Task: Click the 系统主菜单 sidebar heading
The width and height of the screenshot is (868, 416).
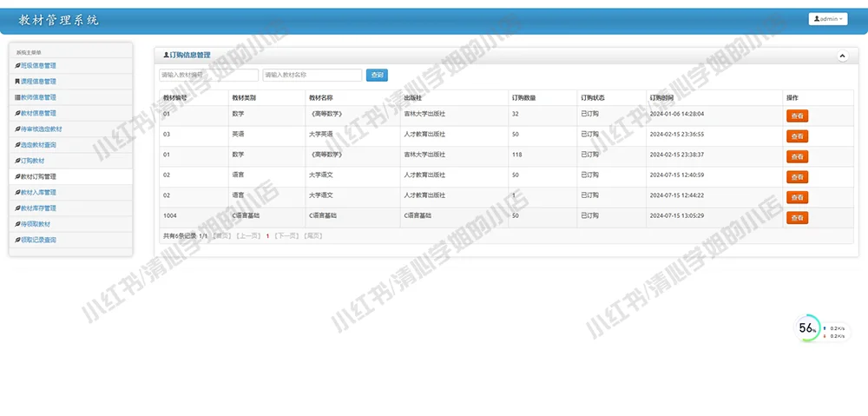Action: pyautogui.click(x=29, y=53)
